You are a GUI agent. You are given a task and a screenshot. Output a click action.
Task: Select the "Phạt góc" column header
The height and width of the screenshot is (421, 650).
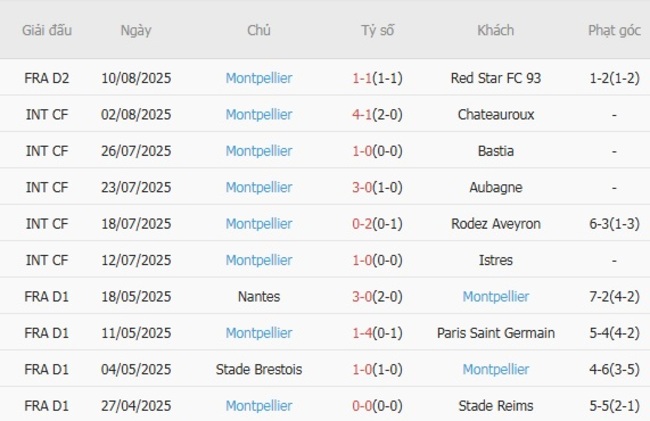point(614,30)
